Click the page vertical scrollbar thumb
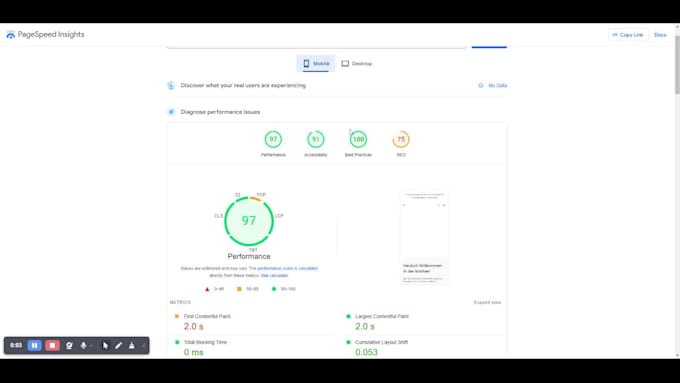The height and width of the screenshot is (383, 680). [x=677, y=65]
